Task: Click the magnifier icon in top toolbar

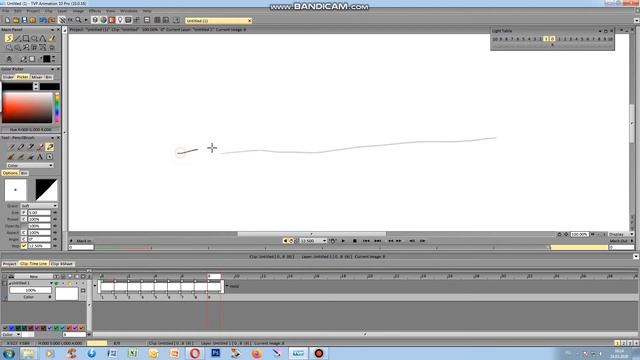Action: pos(78,20)
